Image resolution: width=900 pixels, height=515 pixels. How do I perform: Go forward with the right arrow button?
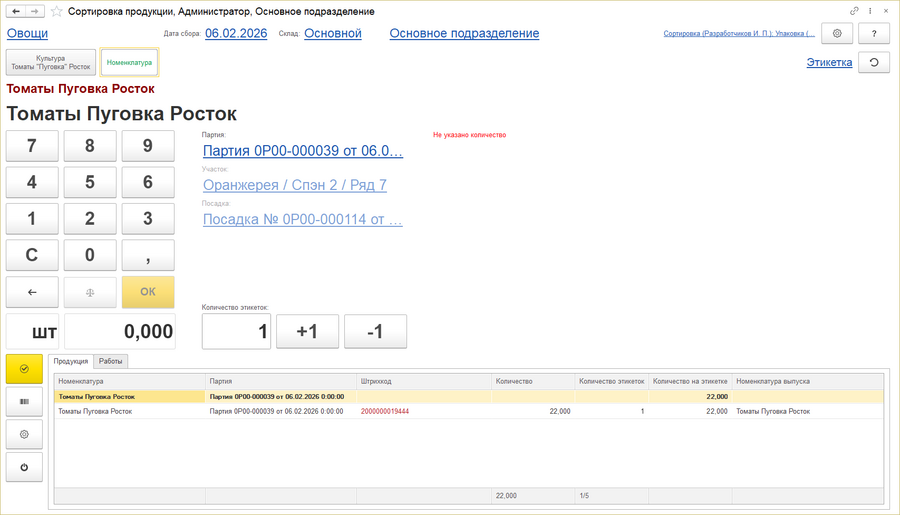(34, 11)
